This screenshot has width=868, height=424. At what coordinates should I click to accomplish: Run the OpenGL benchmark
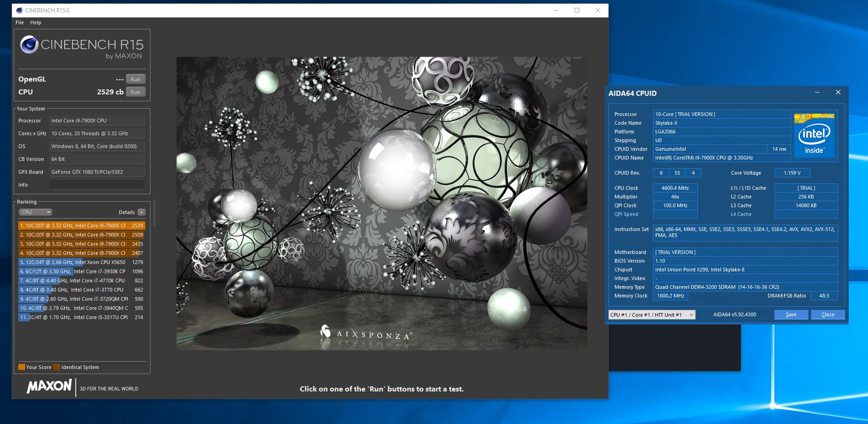tap(136, 79)
